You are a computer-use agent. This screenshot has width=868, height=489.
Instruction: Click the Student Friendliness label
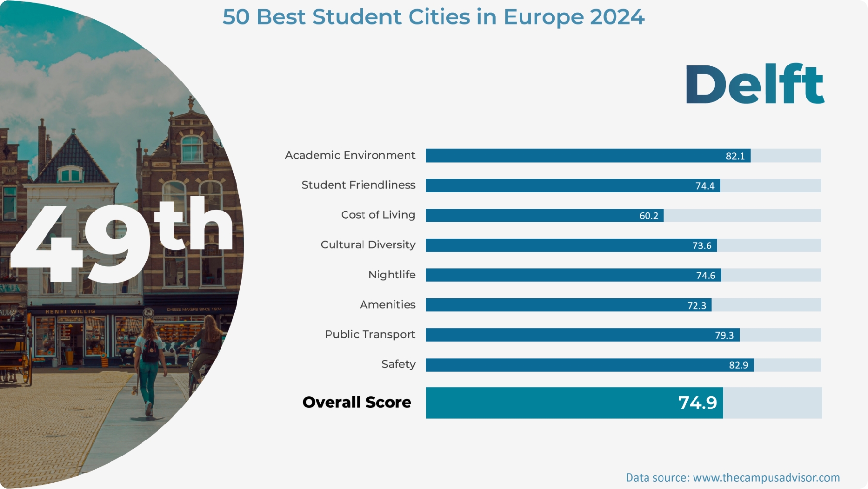[x=358, y=185]
